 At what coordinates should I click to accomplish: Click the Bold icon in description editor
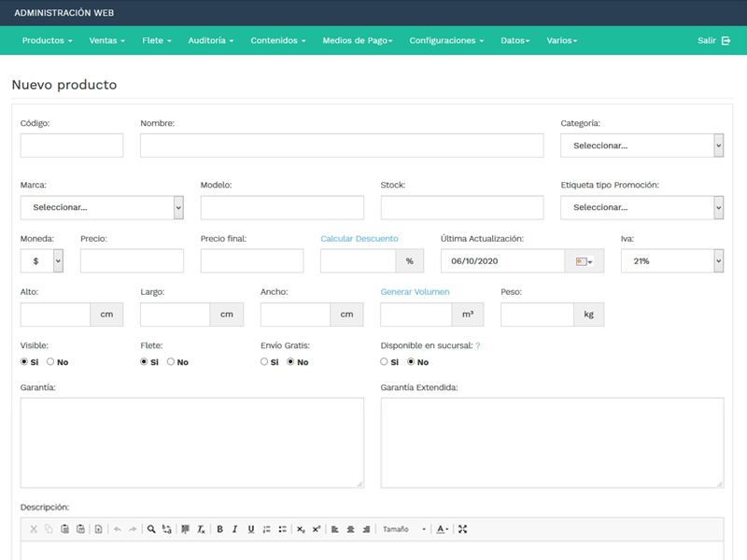(x=219, y=529)
